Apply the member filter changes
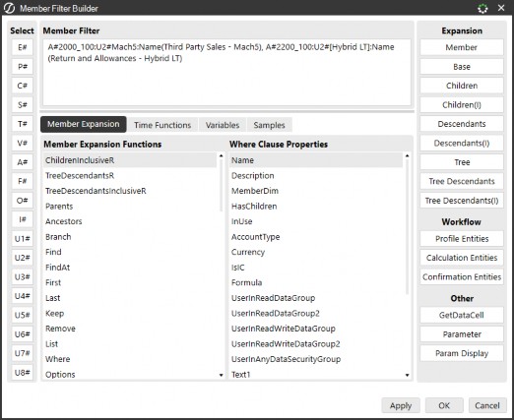The image size is (514, 420). pyautogui.click(x=401, y=405)
